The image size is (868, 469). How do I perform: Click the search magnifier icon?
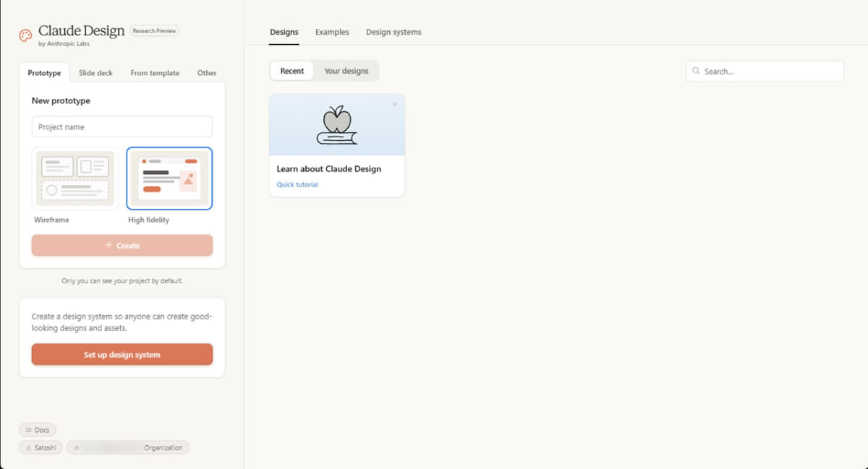[696, 71]
